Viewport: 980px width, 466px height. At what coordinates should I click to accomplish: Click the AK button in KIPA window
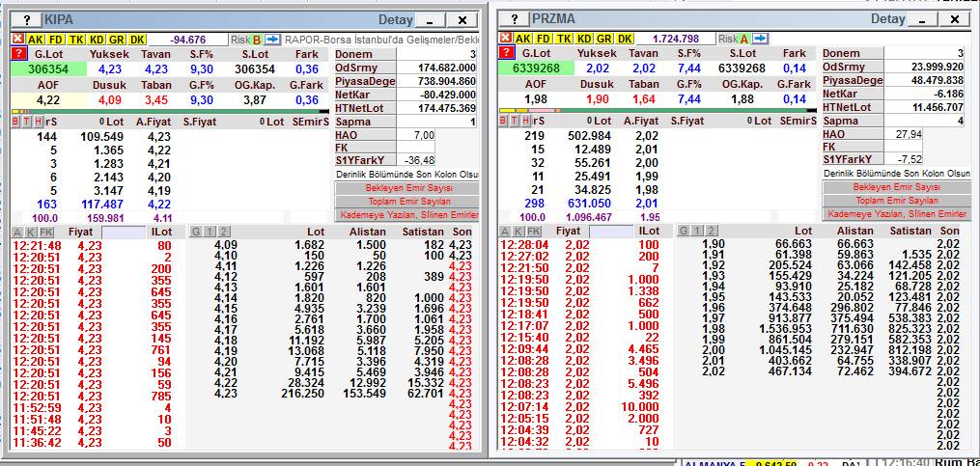(36, 39)
